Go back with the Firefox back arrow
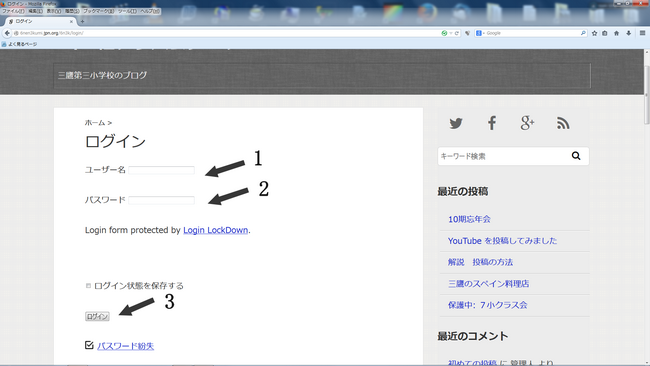650x366 pixels. pos(7,33)
